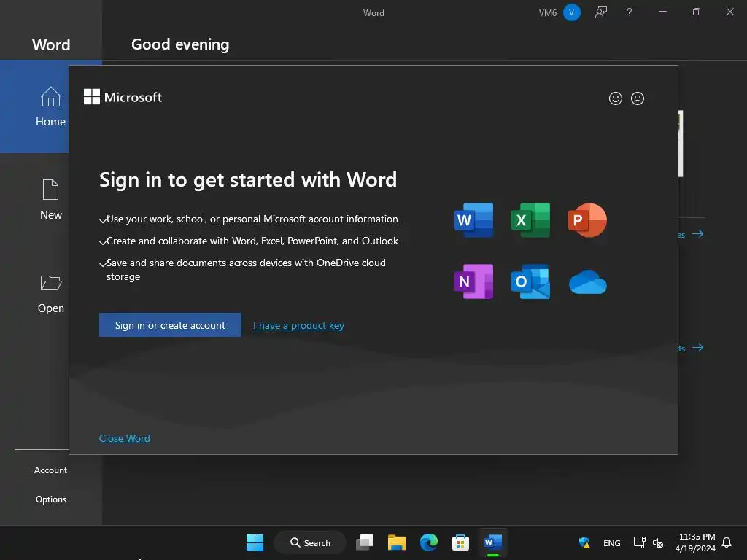Click the network display tray icon
The height and width of the screenshot is (560, 747).
(x=639, y=542)
